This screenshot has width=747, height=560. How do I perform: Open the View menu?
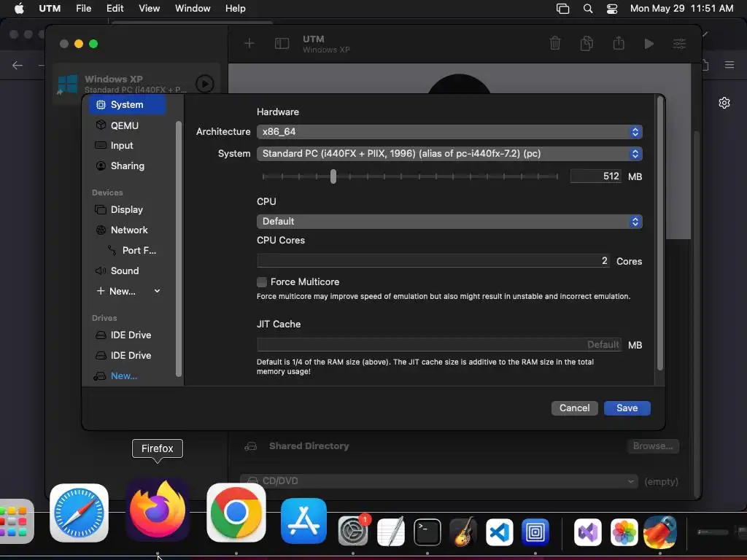point(149,9)
